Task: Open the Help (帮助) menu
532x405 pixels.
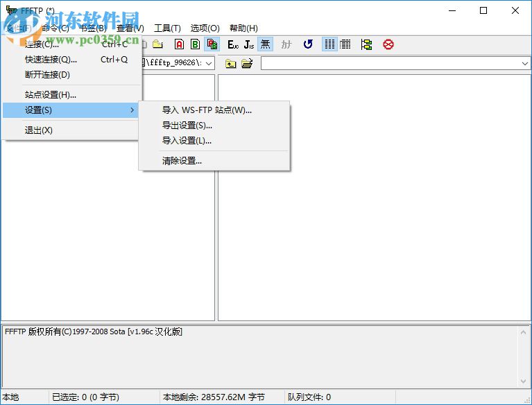Action: pyautogui.click(x=243, y=28)
